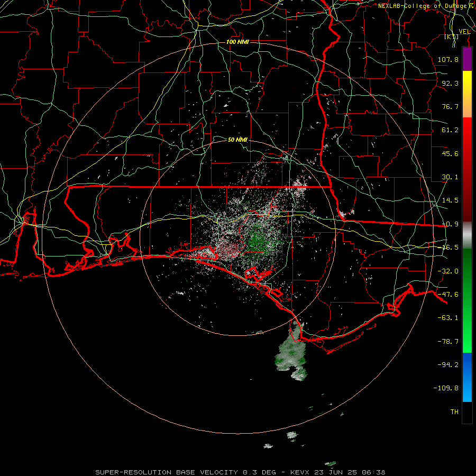Click the 107.8 legend value
This screenshot has height=476, width=476.
[x=448, y=59]
